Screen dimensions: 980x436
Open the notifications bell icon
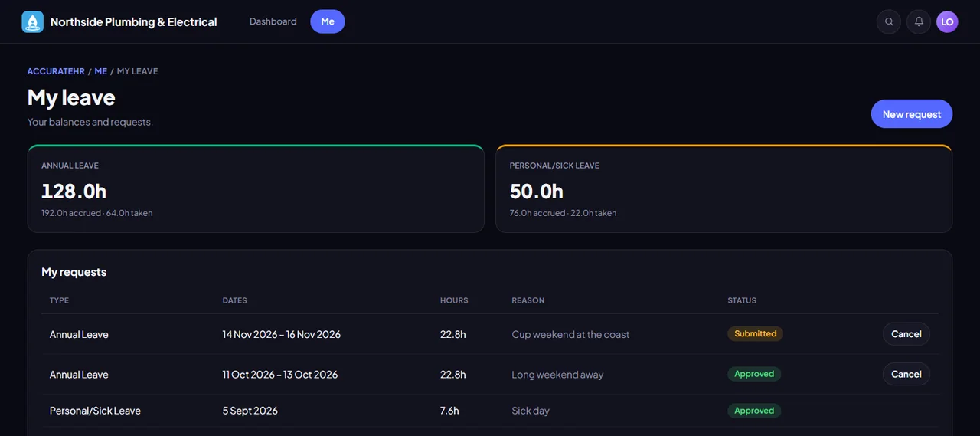[x=919, y=21]
